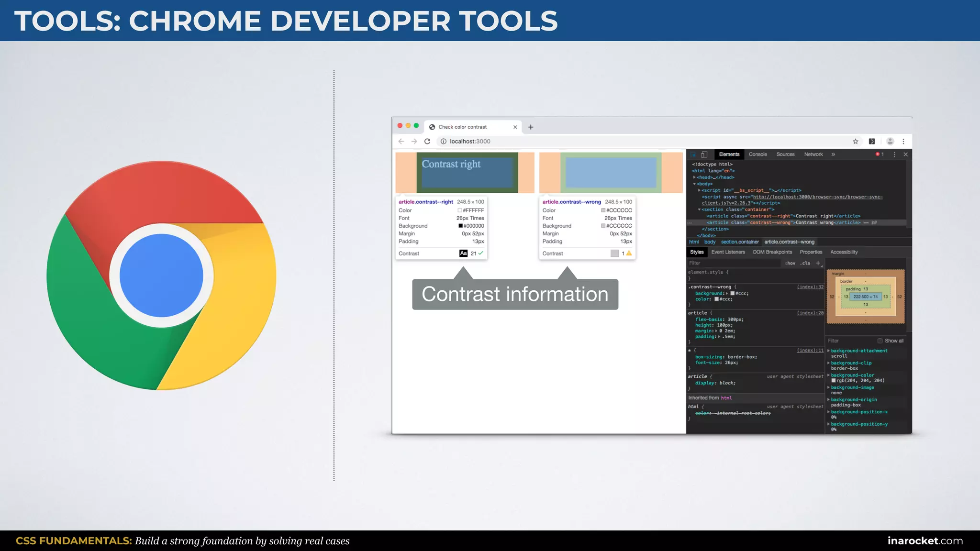Click section.container in the breadcrumb
The width and height of the screenshot is (980, 551).
pos(740,242)
